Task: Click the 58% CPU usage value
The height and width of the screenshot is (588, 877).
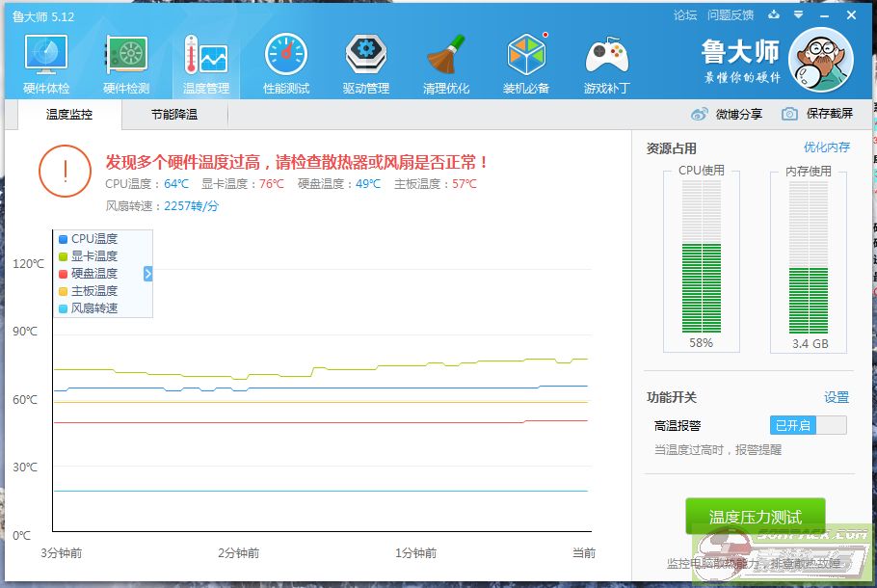Action: click(701, 343)
